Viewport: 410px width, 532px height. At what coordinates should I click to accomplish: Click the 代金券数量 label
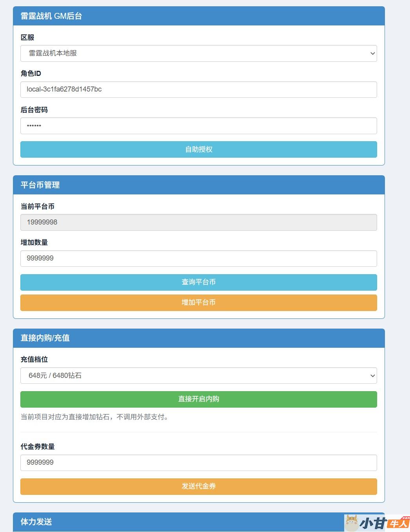pos(38,447)
